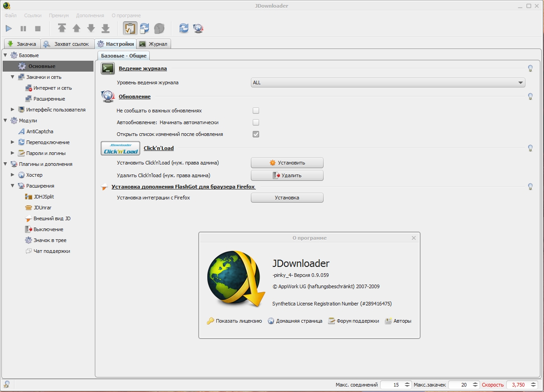Click the status bar key icon
The height and width of the screenshot is (392, 544).
coord(7,384)
